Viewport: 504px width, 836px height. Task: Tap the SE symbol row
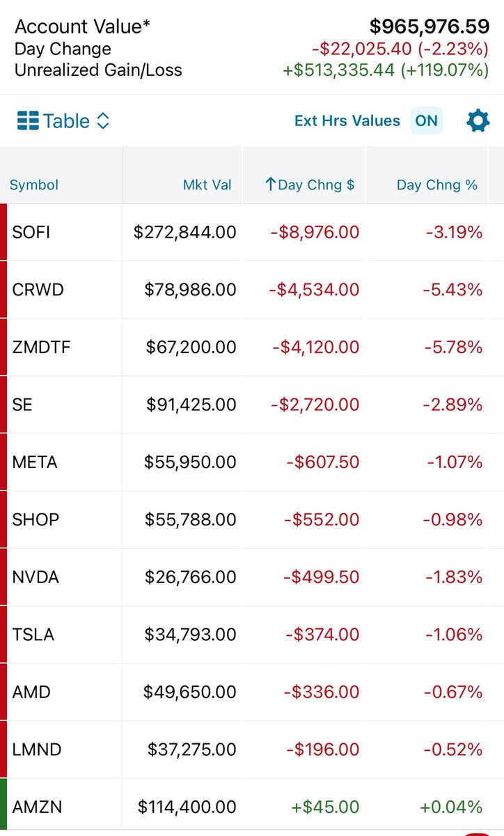[22, 405]
